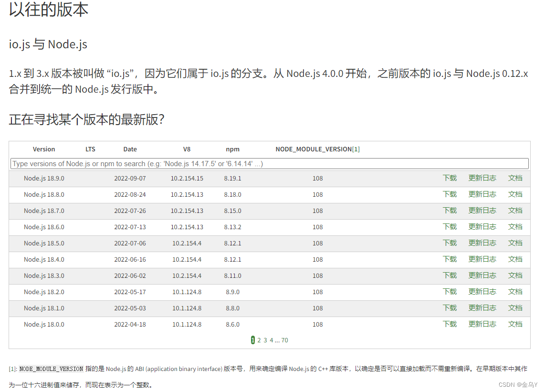Open 文档 for Node.js 18.4.0
The width and height of the screenshot is (545, 392).
(x=515, y=259)
